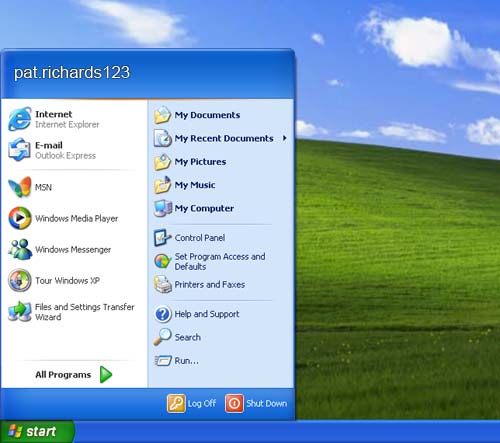Open My Music text entry

(x=195, y=185)
